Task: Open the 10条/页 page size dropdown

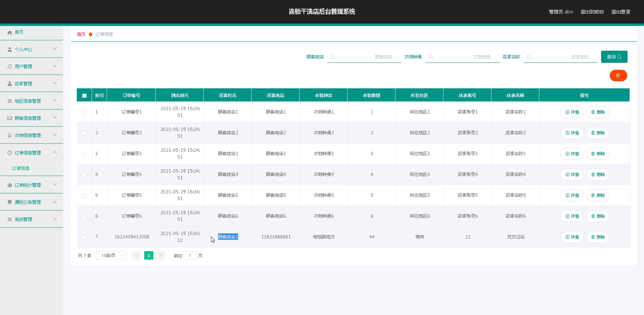Action: (x=111, y=256)
